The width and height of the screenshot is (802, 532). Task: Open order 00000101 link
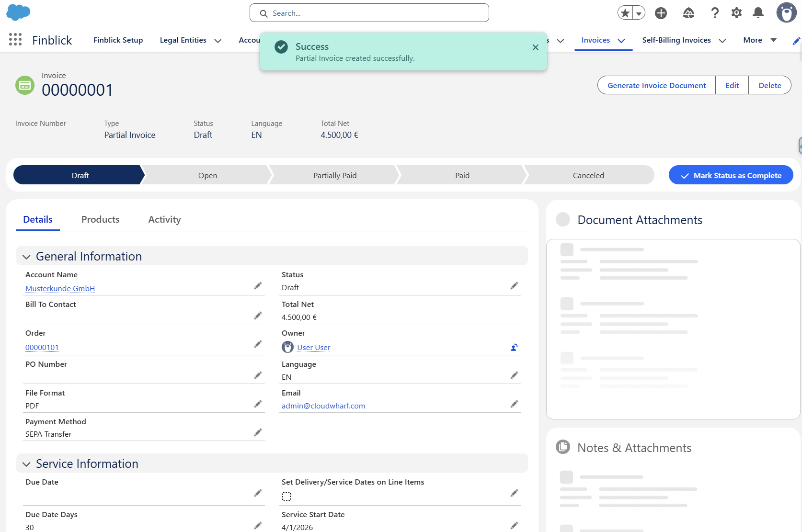click(x=42, y=347)
